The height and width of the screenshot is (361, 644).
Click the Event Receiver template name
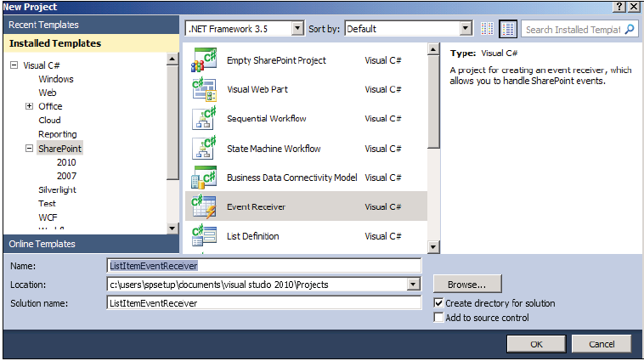click(256, 206)
